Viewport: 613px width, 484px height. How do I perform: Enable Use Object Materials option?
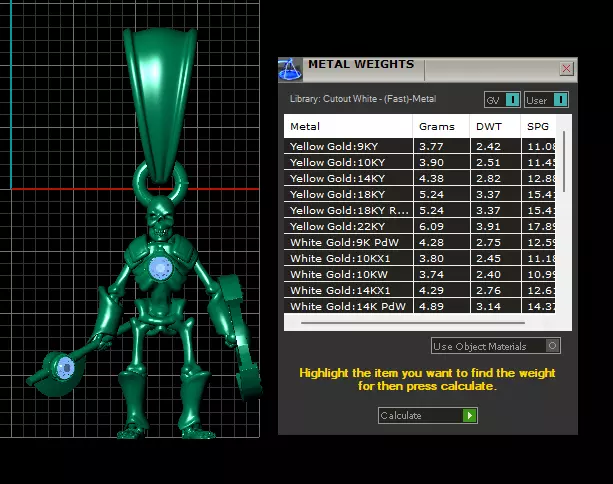click(496, 346)
